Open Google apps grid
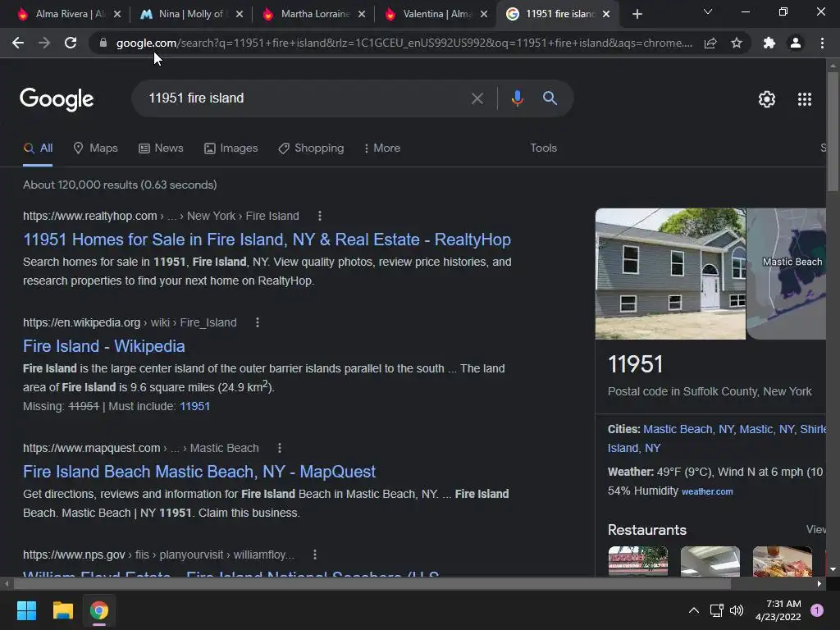 click(805, 99)
